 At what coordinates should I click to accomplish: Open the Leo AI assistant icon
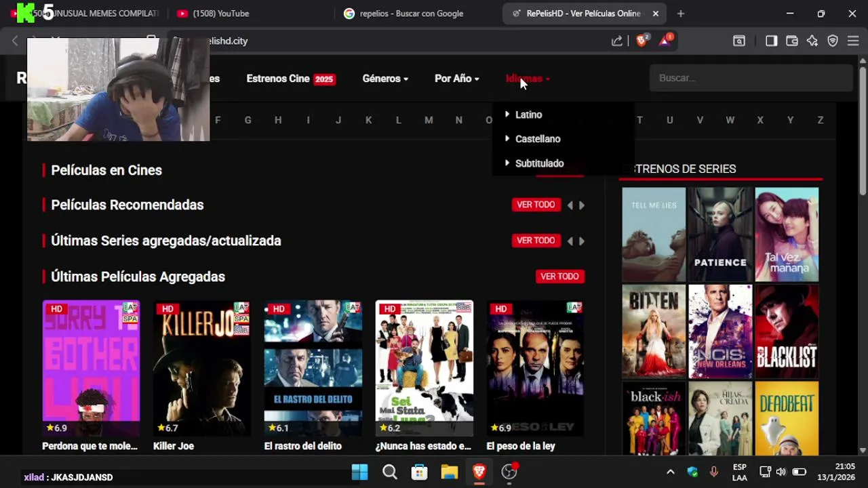[812, 41]
